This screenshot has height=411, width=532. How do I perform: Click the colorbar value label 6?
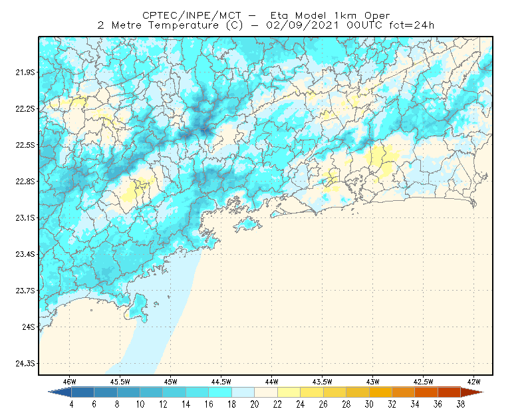[94, 404]
